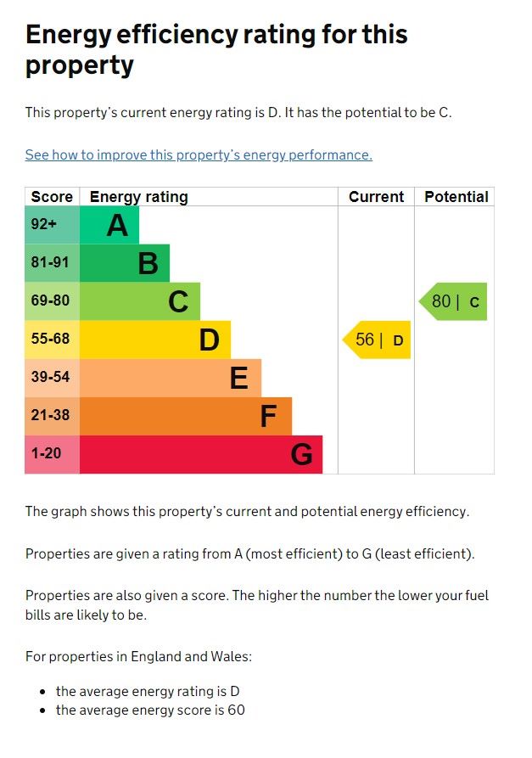Viewport: 532px width, 758px height.
Task: Click the 81-91 score cell
Action: point(53,264)
